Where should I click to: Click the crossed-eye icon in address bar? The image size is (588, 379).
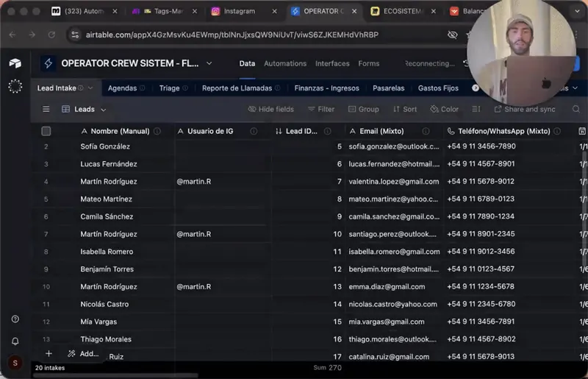(453, 35)
